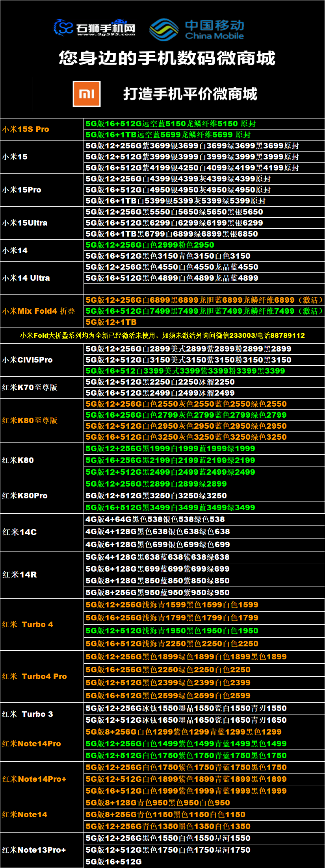
Task: Click the 红米14C 4G版4+64G 黑色538 row
Action: (x=204, y=519)
